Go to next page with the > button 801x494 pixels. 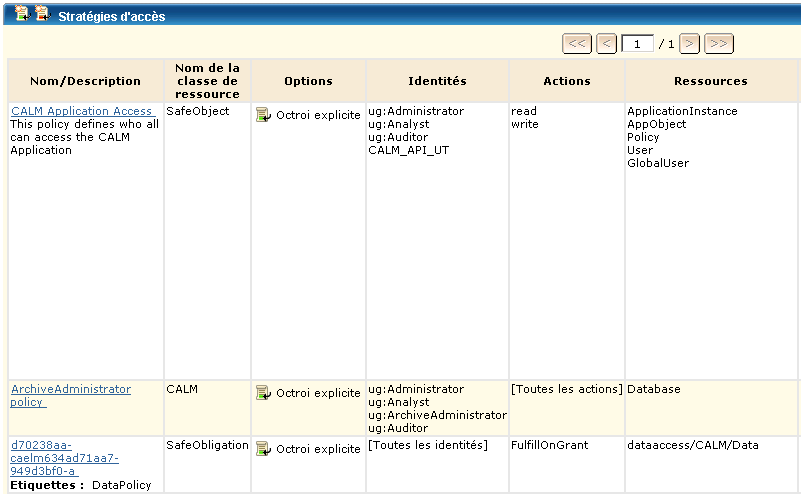689,43
